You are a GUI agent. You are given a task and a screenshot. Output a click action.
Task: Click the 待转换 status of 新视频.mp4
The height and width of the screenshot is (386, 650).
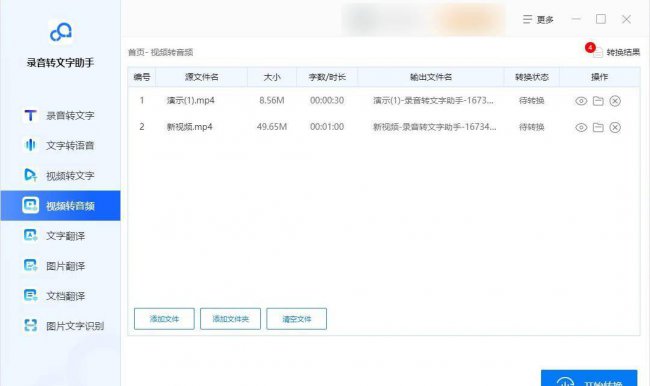point(531,127)
